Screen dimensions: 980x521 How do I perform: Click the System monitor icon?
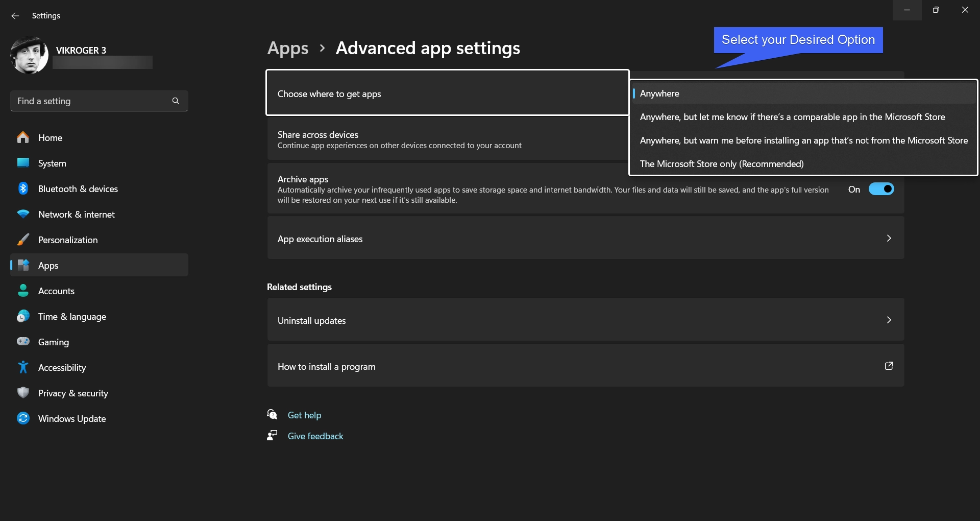click(x=23, y=163)
